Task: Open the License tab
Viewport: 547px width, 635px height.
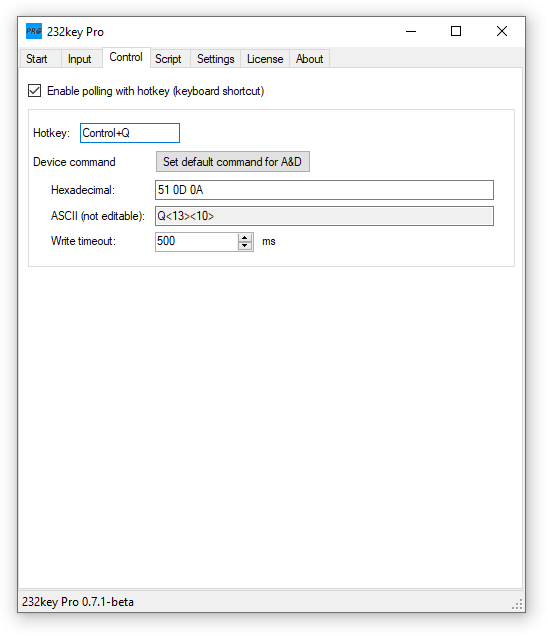Action: [x=265, y=59]
